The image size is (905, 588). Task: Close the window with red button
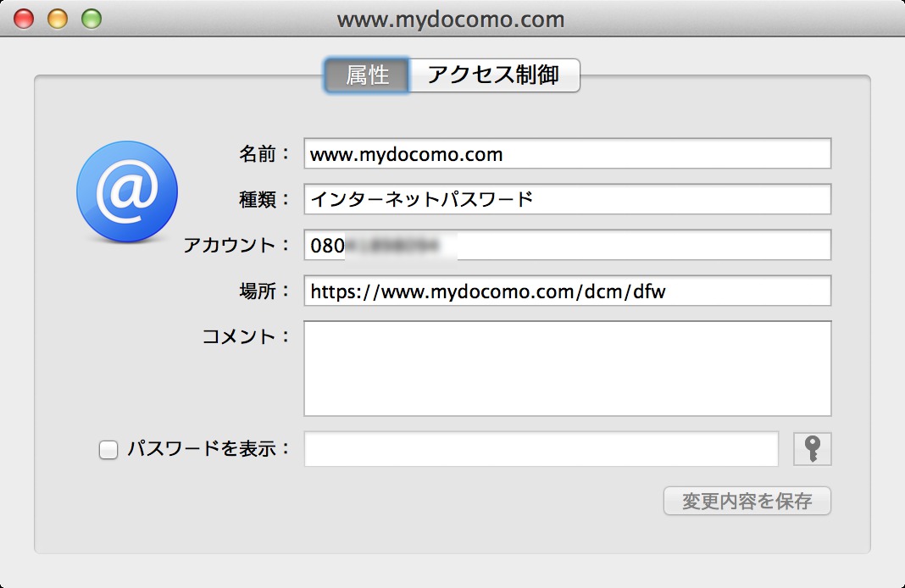pos(24,19)
